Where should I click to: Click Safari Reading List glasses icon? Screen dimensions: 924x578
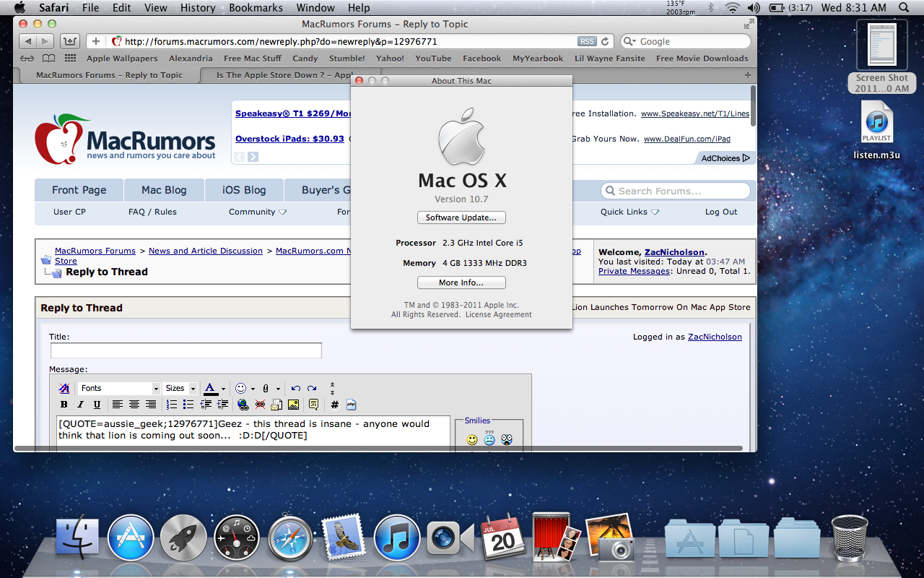click(x=27, y=59)
